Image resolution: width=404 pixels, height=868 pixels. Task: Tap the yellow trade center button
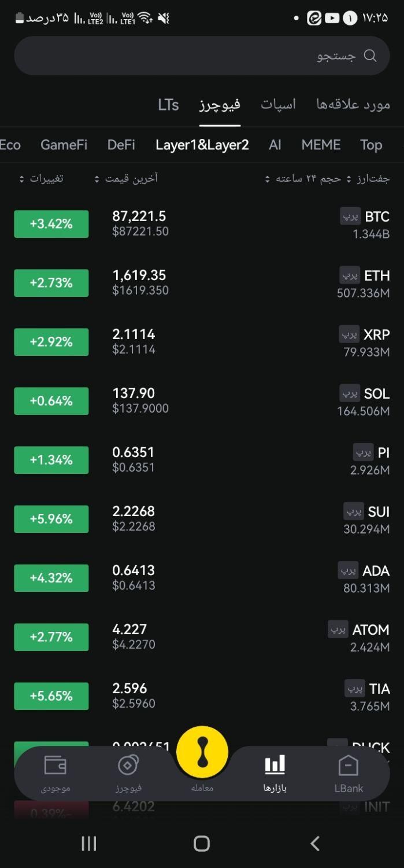coord(202,752)
